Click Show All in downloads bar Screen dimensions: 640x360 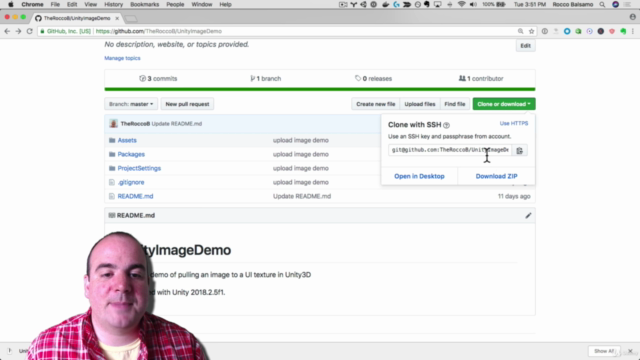(x=604, y=351)
